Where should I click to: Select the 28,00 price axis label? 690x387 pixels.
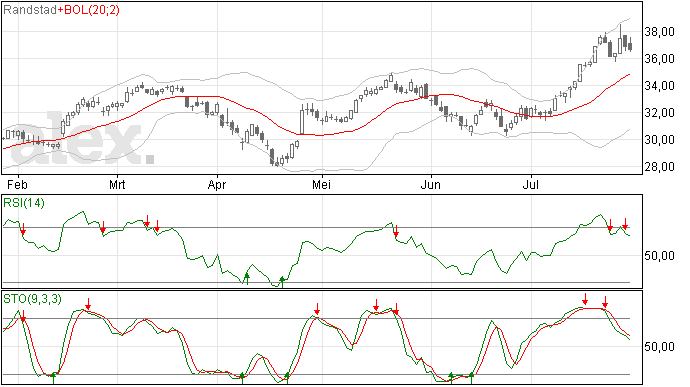pos(659,167)
